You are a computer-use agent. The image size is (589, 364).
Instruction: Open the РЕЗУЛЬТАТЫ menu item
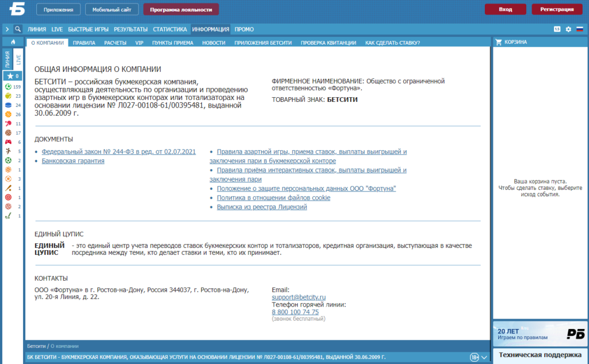click(x=131, y=29)
